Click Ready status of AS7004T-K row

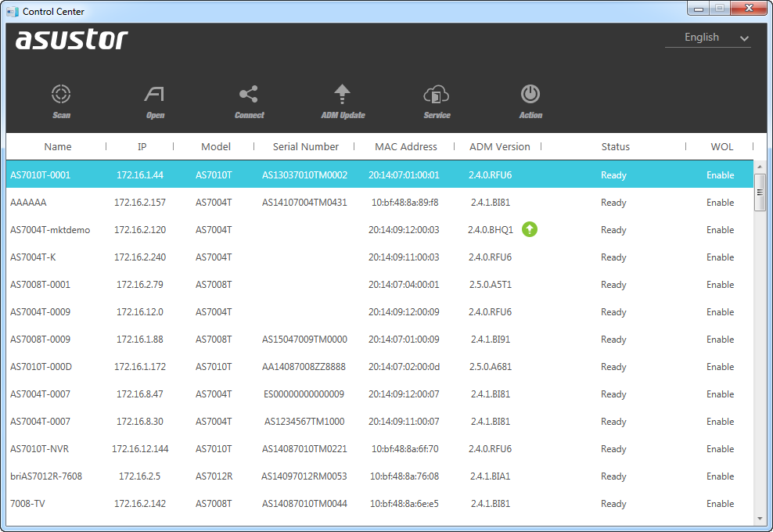click(x=613, y=257)
